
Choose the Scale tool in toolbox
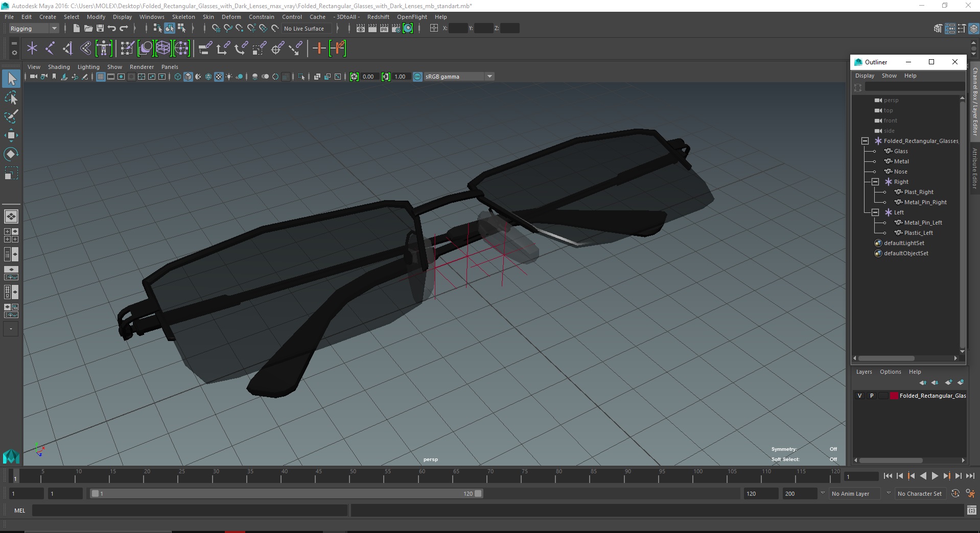click(x=11, y=173)
